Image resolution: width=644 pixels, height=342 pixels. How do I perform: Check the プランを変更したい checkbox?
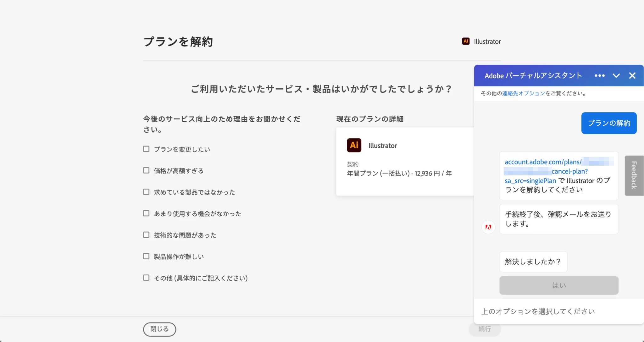coord(146,149)
